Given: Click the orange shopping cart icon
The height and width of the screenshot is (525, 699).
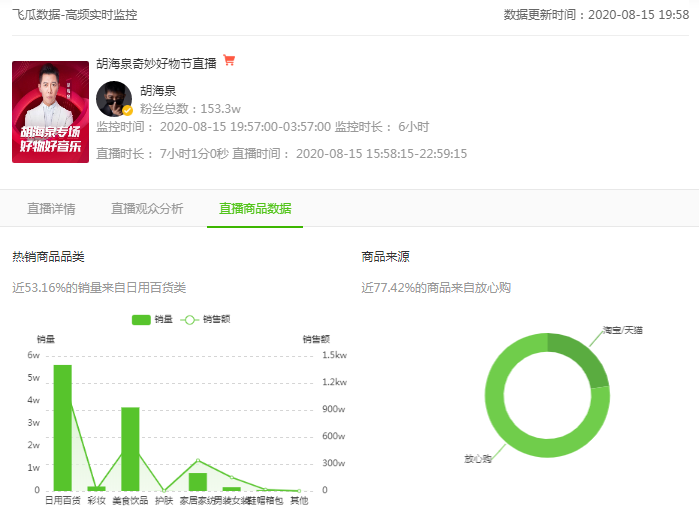Looking at the screenshot, I should 229,60.
